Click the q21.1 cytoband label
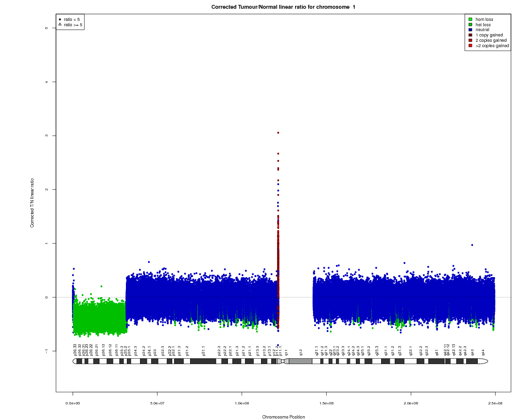 coord(316,350)
